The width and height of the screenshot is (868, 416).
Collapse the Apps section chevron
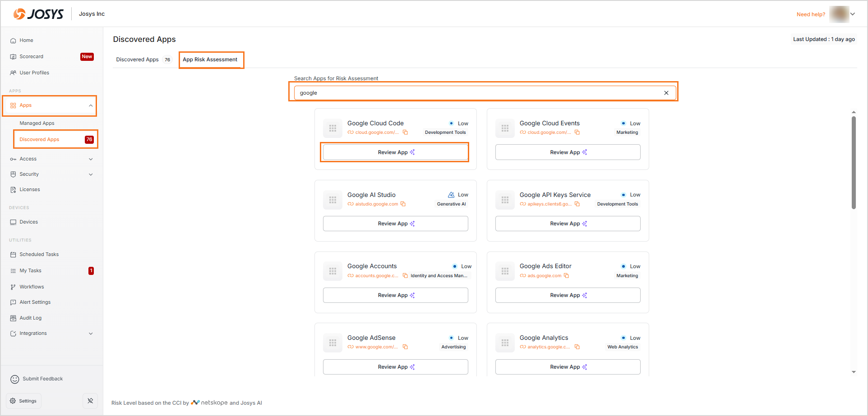(91, 105)
